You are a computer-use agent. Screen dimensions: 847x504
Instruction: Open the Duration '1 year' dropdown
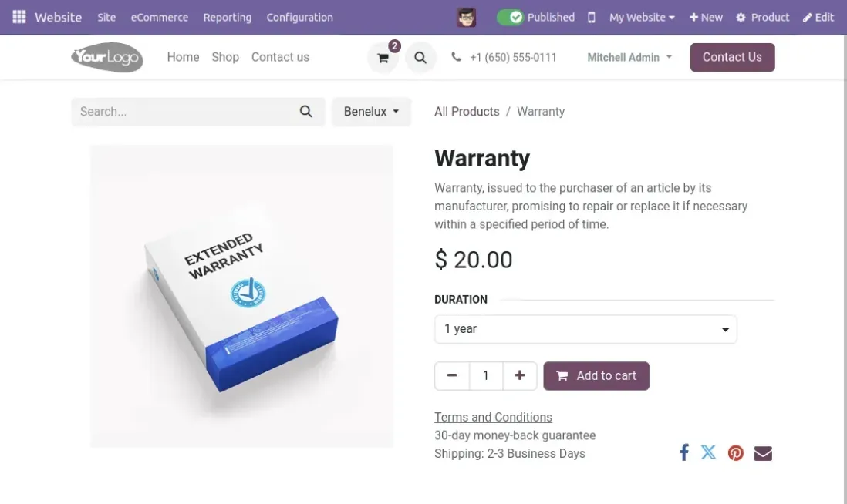585,329
